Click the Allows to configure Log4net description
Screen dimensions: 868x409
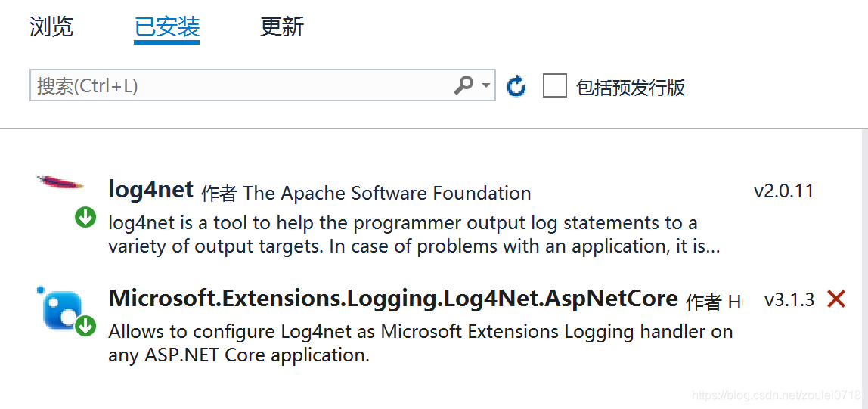(420, 343)
